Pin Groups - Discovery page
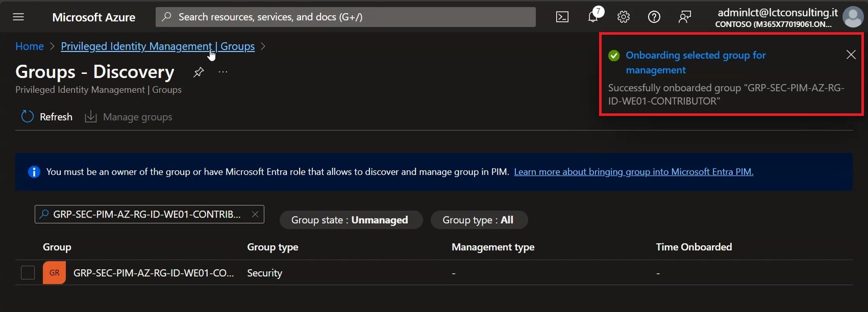This screenshot has height=312, width=868. [x=199, y=72]
